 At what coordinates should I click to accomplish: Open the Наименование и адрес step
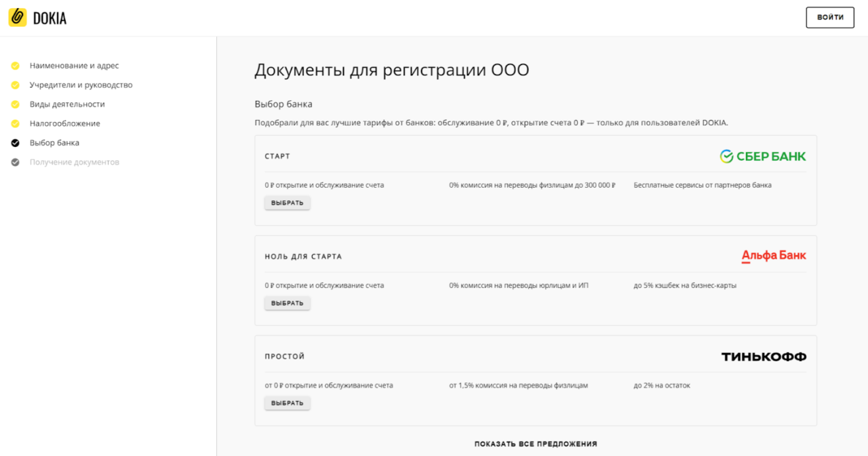(x=74, y=66)
